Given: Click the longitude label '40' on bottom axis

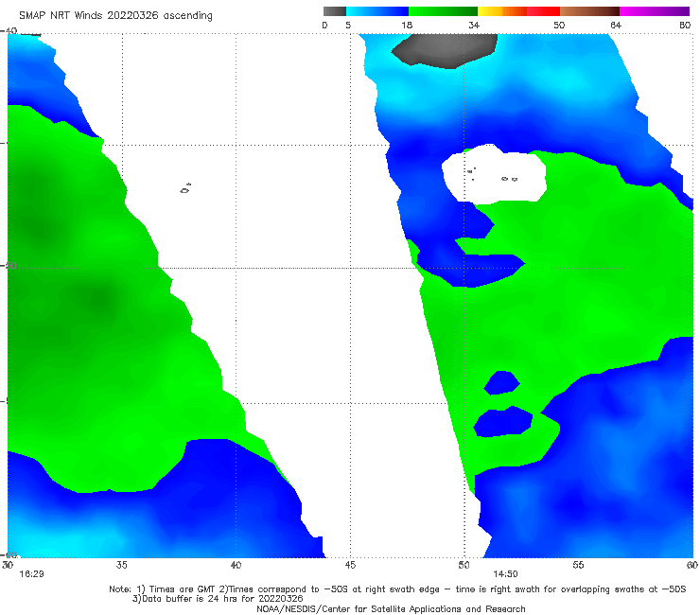Looking at the screenshot, I should coord(236,565).
